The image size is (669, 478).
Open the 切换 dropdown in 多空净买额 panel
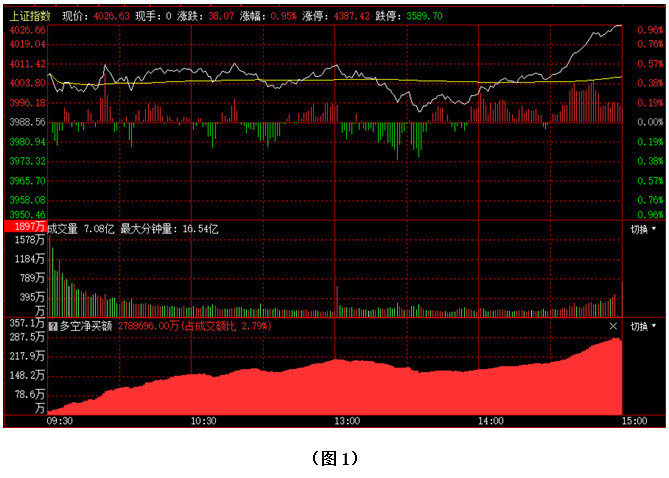[x=643, y=326]
